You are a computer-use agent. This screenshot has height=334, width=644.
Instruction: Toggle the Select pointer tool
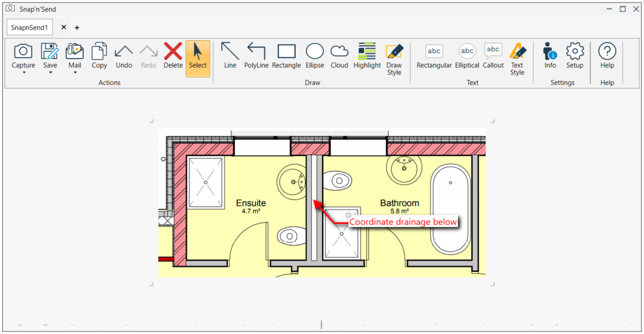pos(197,58)
